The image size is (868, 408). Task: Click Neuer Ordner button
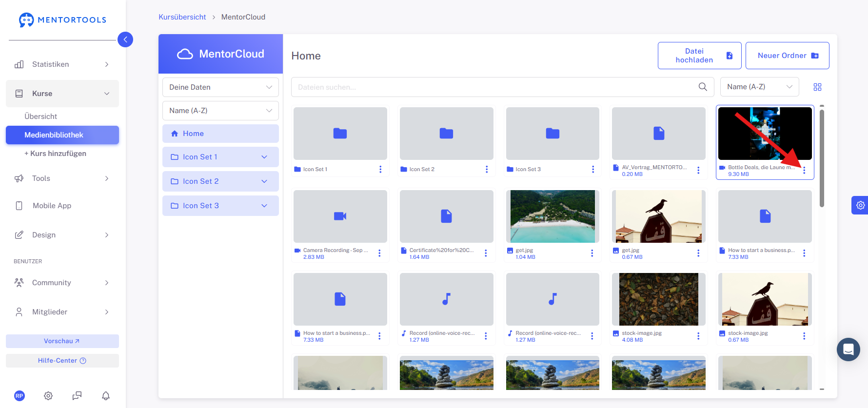[787, 56]
